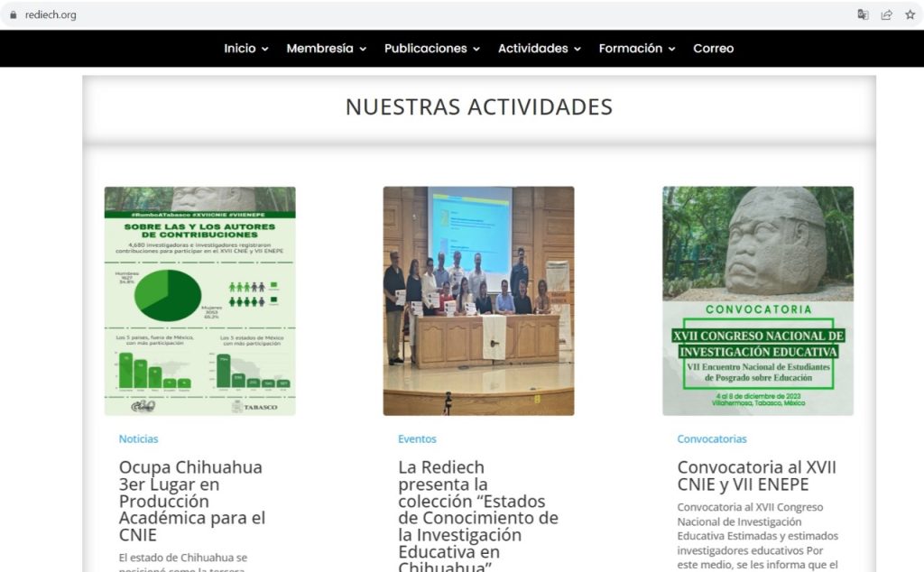Expand the Inicio menu chevron
The width and height of the screenshot is (924, 572).
[x=265, y=49]
